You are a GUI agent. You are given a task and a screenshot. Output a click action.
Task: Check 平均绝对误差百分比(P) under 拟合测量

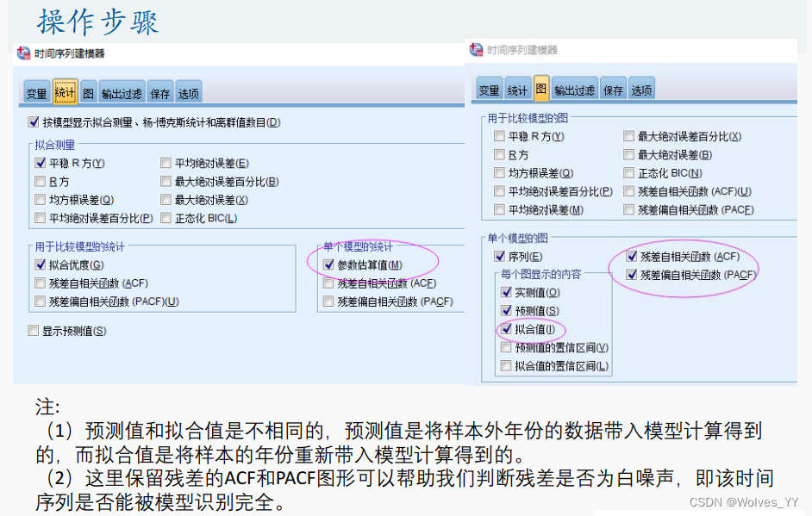[41, 218]
